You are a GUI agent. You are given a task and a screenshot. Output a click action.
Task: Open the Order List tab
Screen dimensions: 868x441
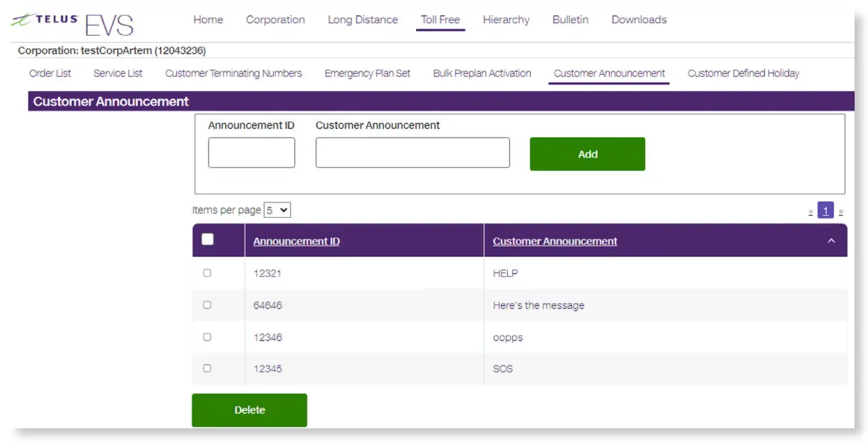pos(50,73)
